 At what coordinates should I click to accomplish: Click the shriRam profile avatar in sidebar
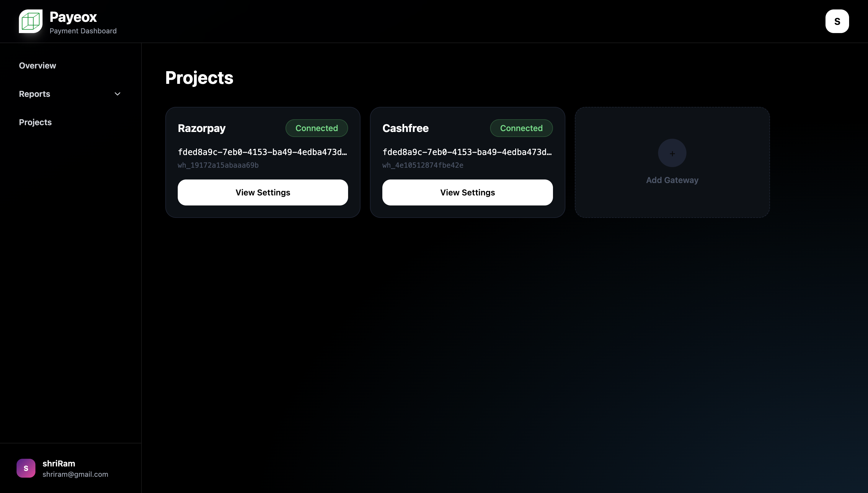[26, 468]
